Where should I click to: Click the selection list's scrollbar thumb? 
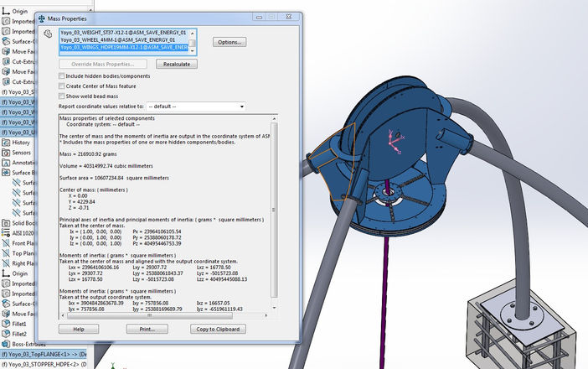click(x=193, y=43)
